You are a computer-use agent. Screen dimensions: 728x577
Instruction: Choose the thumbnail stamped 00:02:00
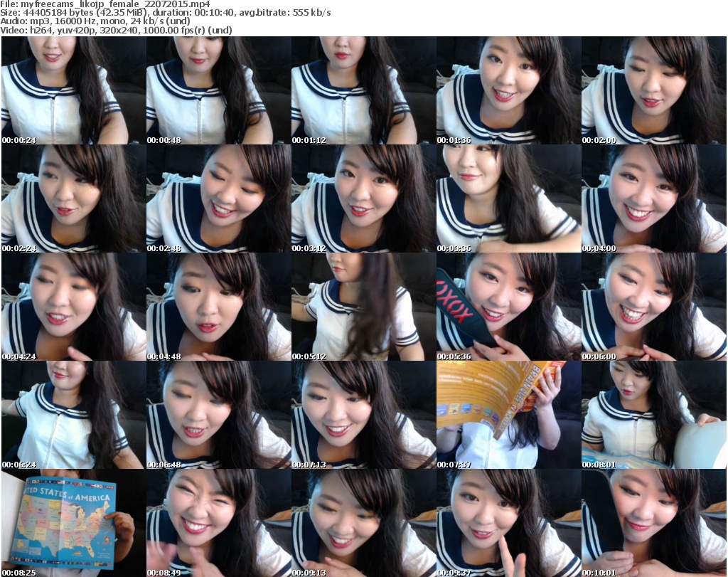pos(654,90)
